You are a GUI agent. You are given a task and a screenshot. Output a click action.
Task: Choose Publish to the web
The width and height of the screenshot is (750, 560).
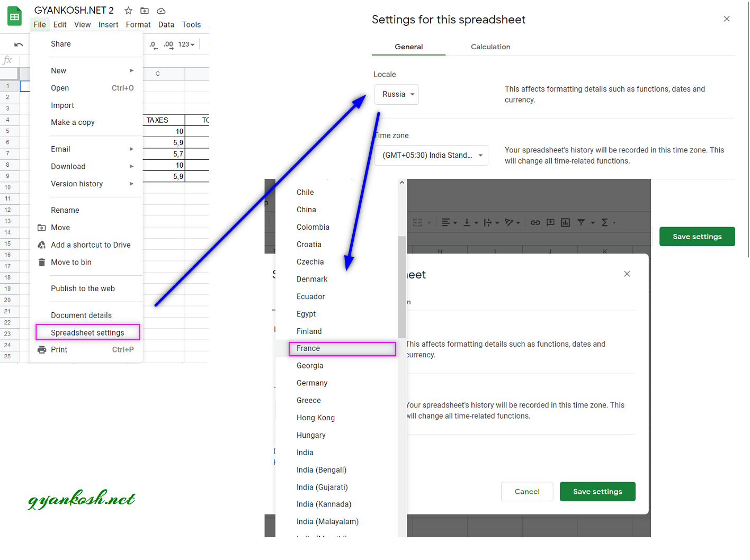pyautogui.click(x=86, y=288)
